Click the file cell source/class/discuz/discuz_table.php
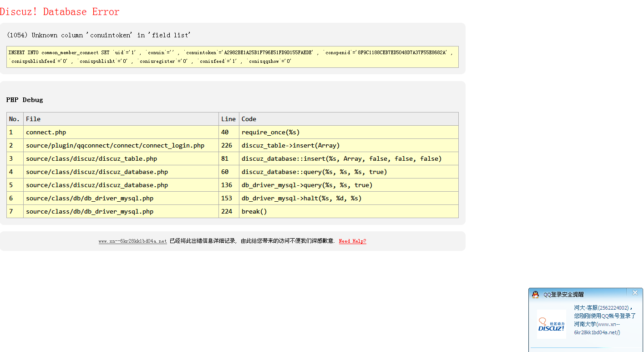This screenshot has height=352, width=644. click(121, 158)
